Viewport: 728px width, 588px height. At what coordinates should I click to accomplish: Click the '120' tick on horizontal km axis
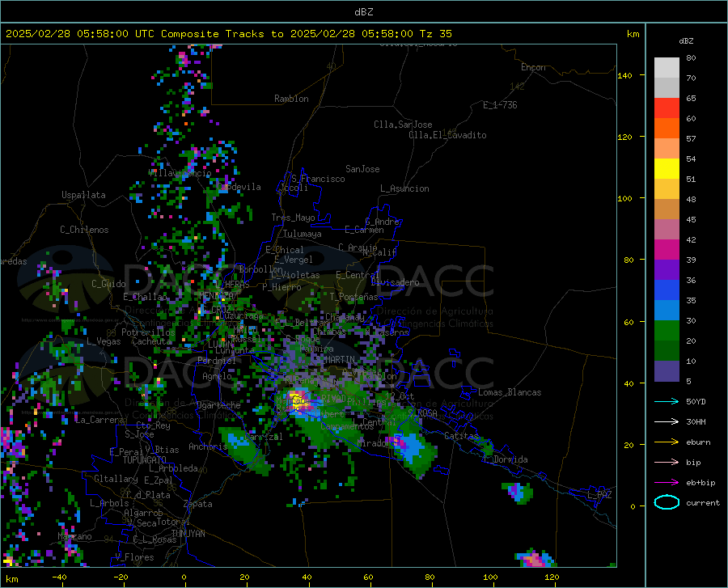(x=552, y=577)
